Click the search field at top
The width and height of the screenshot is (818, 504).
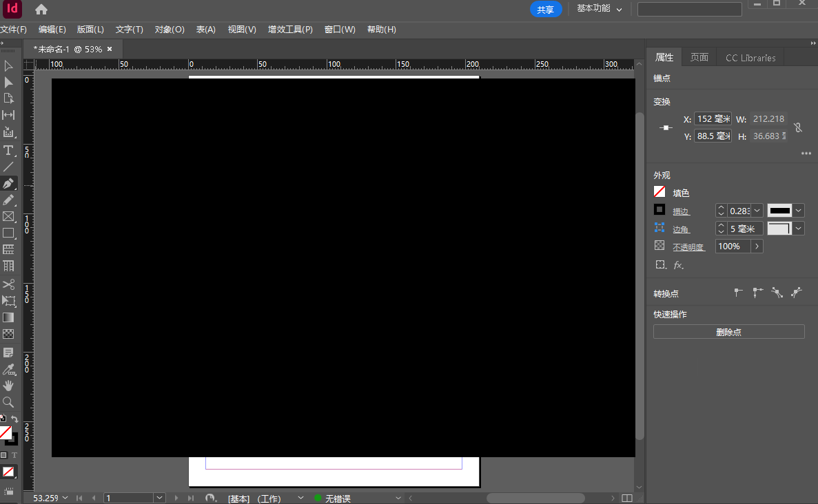pyautogui.click(x=690, y=9)
